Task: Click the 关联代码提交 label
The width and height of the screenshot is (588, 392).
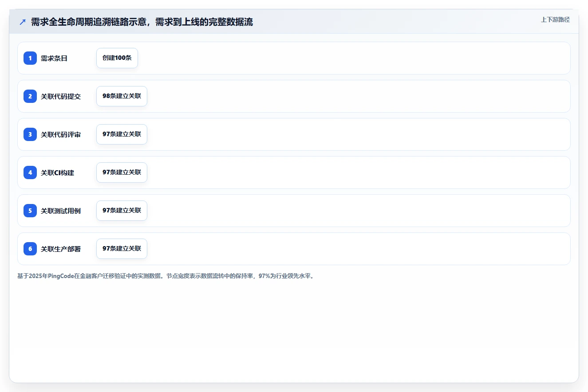Action: point(61,97)
